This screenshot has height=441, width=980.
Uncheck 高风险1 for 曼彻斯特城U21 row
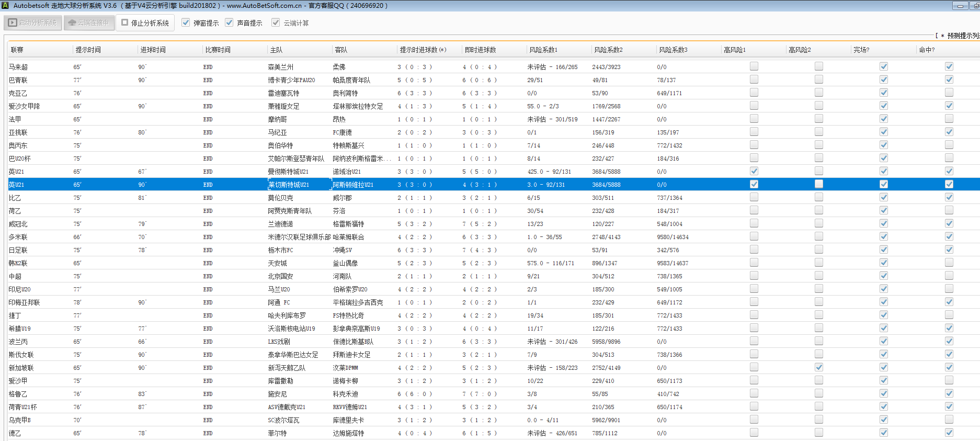coord(754,171)
